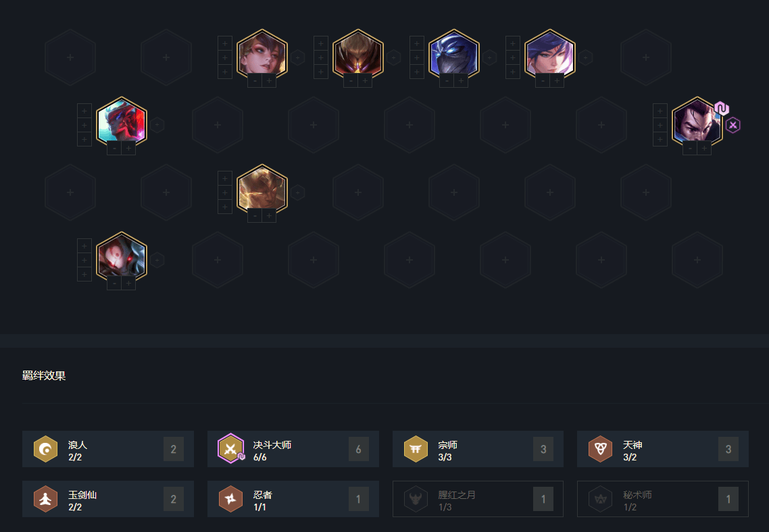Open the 决斗大师 trait card
Image resolution: width=769 pixels, height=532 pixels.
[293, 449]
